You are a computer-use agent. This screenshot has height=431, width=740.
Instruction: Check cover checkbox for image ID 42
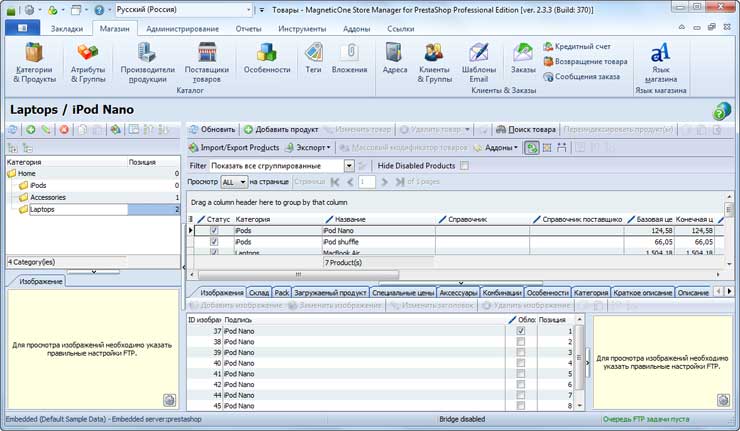tap(521, 384)
